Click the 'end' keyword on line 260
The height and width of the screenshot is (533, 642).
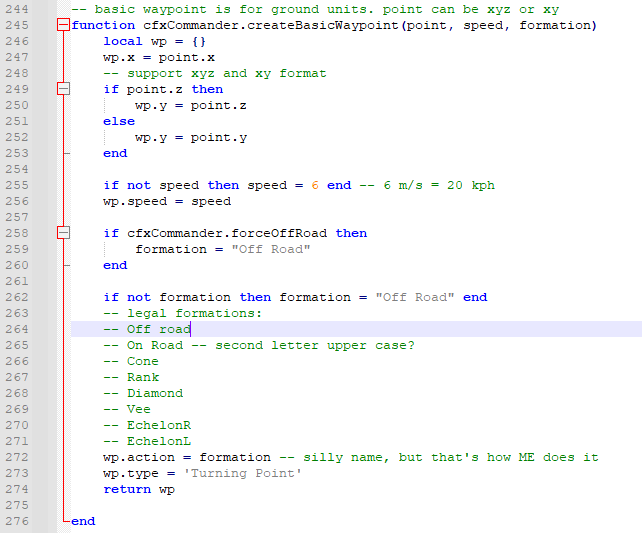click(115, 265)
